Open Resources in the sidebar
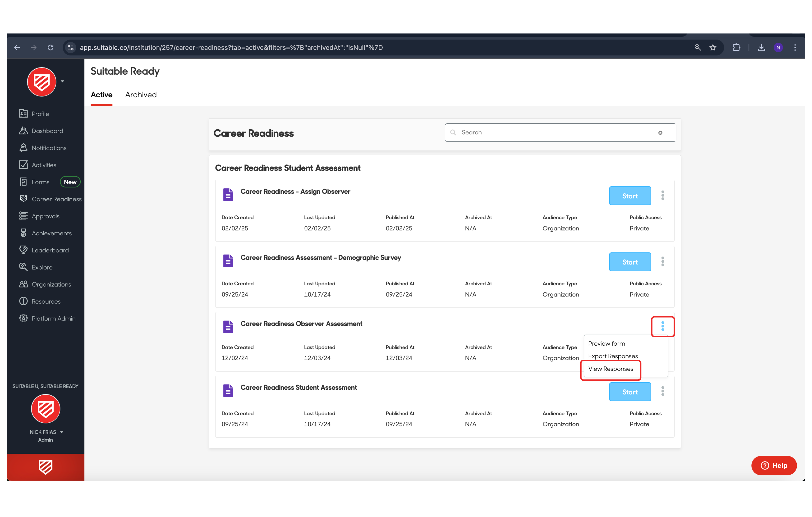The image size is (812, 517). (40, 301)
